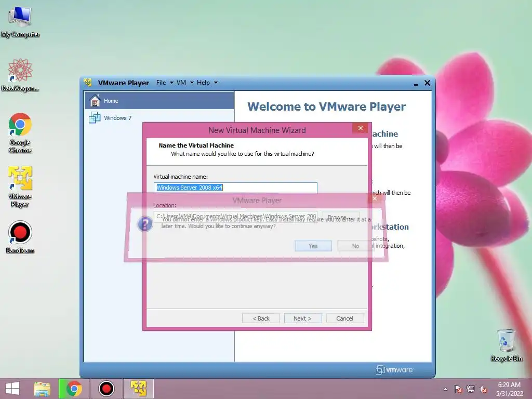The height and width of the screenshot is (399, 532).
Task: Select Home in the VMware library list
Action: (159, 100)
